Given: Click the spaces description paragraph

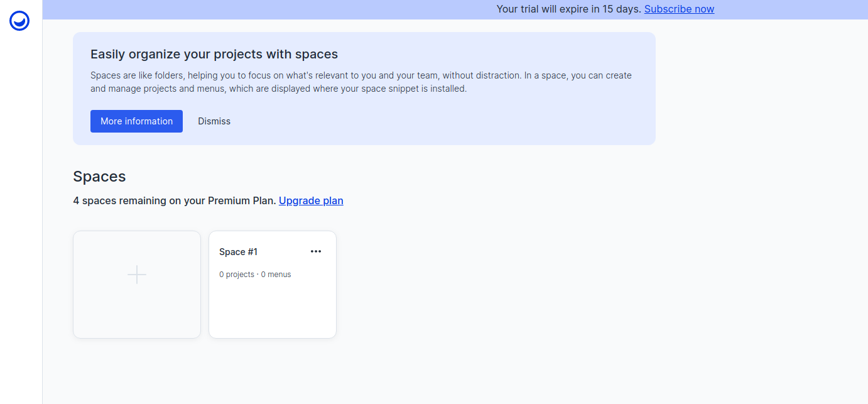Looking at the screenshot, I should [x=361, y=82].
